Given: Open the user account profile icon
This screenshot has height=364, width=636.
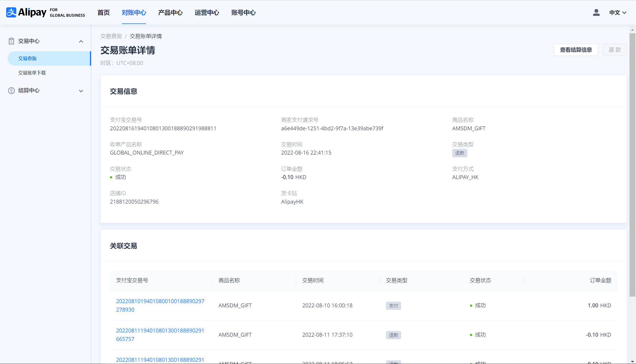Looking at the screenshot, I should (x=596, y=12).
